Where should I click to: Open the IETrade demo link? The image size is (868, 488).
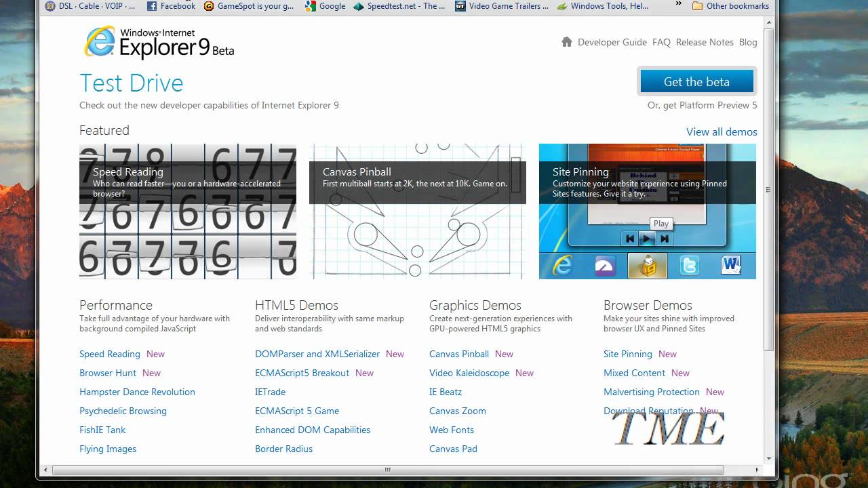point(270,392)
